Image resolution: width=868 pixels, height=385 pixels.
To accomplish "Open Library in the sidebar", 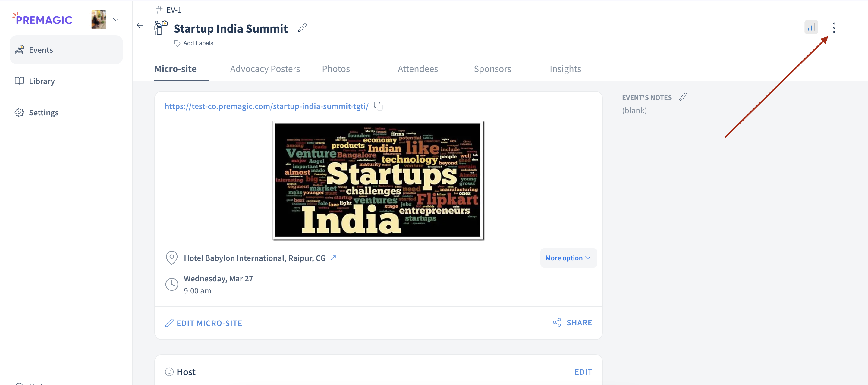I will [42, 81].
